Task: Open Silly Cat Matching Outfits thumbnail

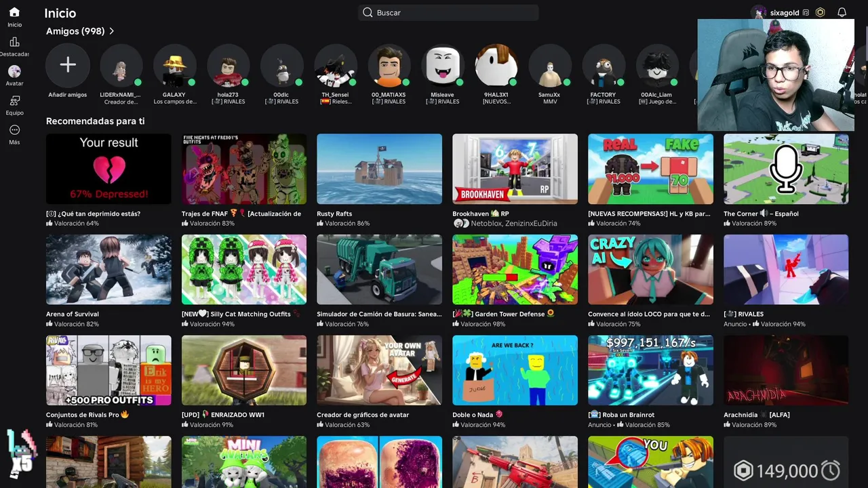Action: (244, 269)
